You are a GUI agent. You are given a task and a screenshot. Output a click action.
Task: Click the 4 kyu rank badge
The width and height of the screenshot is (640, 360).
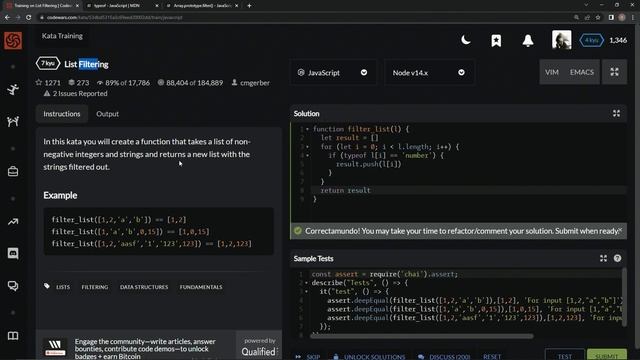click(591, 40)
